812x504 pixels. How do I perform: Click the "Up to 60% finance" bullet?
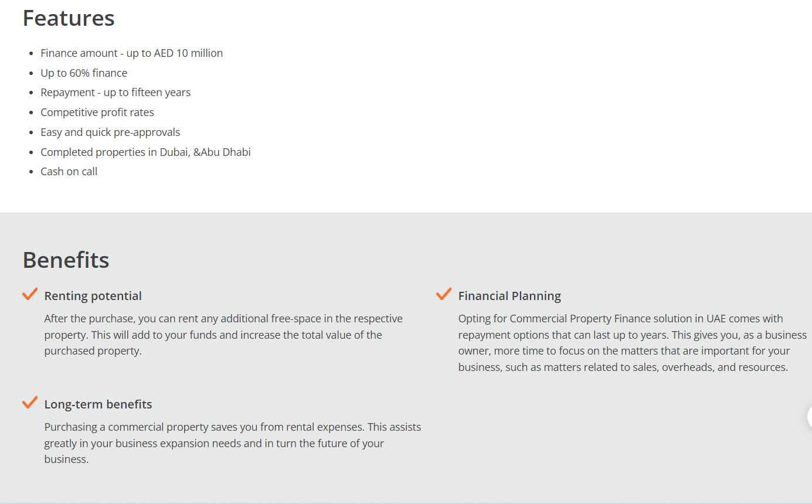pyautogui.click(x=84, y=73)
